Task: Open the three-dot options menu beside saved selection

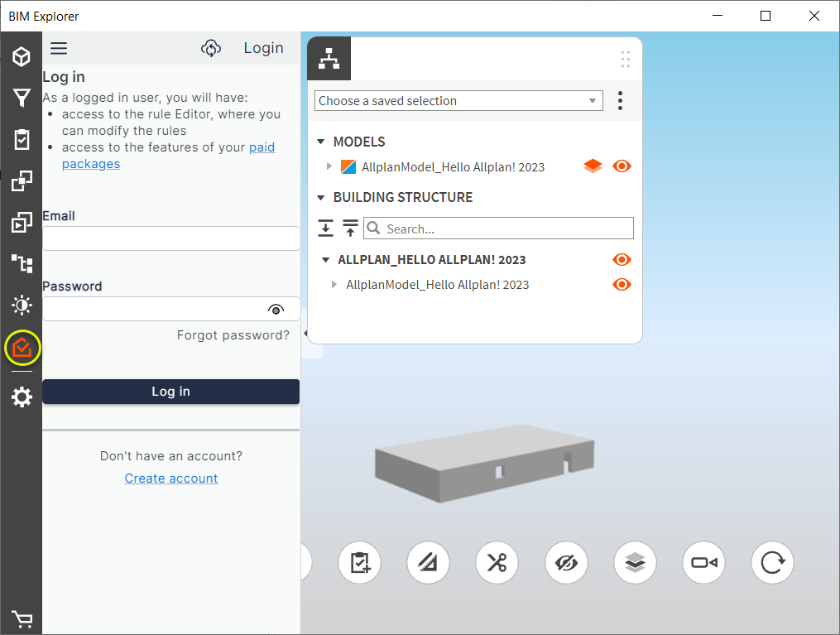Action: pos(620,101)
